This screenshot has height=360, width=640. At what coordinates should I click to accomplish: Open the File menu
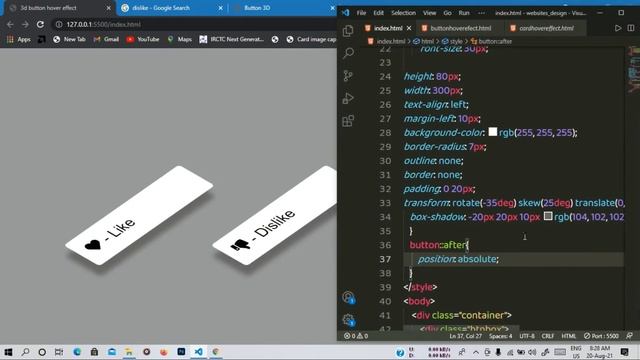tap(361, 13)
